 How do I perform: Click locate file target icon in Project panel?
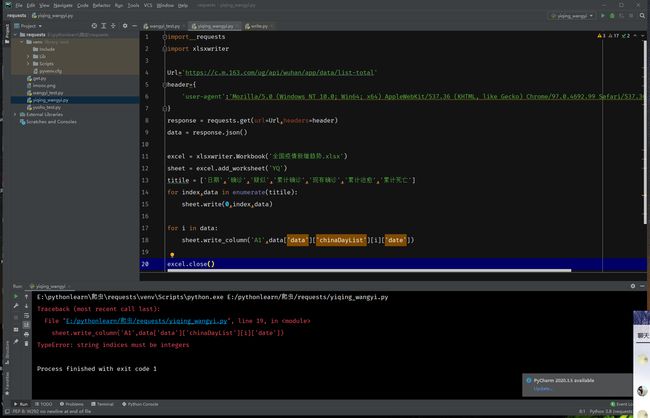pos(96,25)
